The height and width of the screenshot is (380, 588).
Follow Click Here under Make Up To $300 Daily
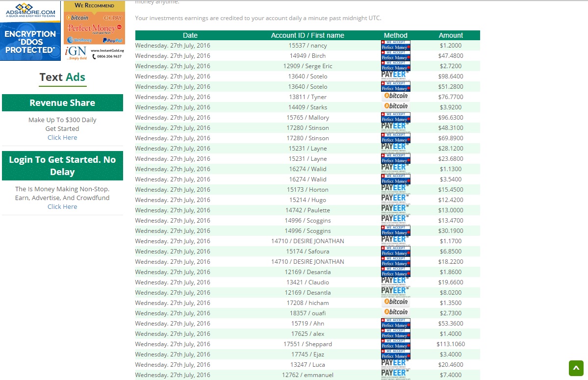tap(62, 137)
